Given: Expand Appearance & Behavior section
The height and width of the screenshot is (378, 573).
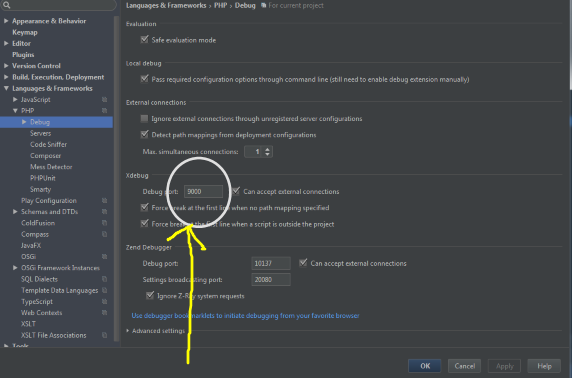Looking at the screenshot, I should pos(6,21).
